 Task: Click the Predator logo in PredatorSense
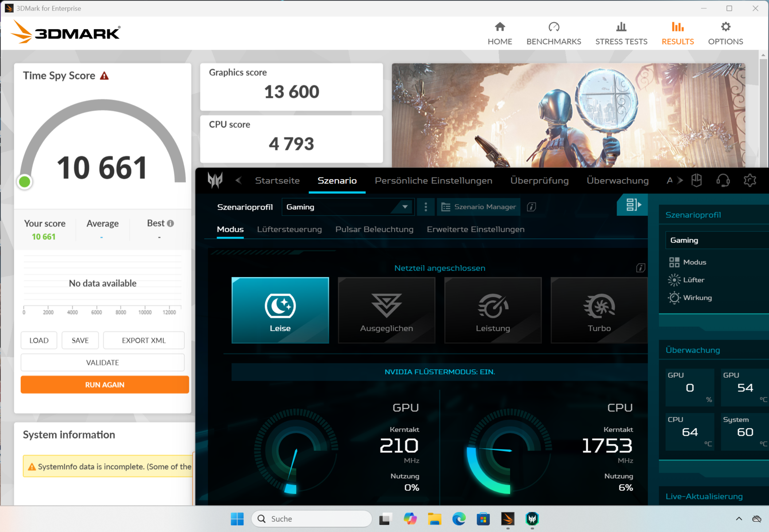[x=215, y=180]
